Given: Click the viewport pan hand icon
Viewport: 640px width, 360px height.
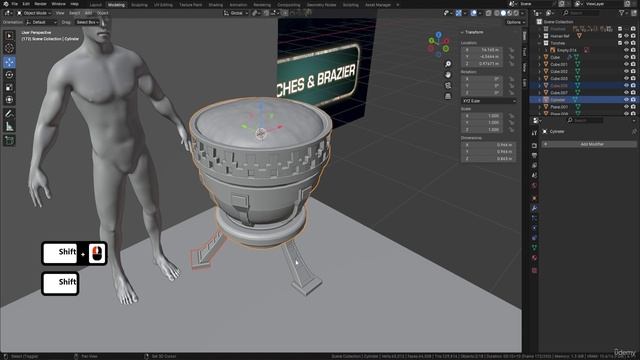Looking at the screenshot, I should click(x=448, y=75).
